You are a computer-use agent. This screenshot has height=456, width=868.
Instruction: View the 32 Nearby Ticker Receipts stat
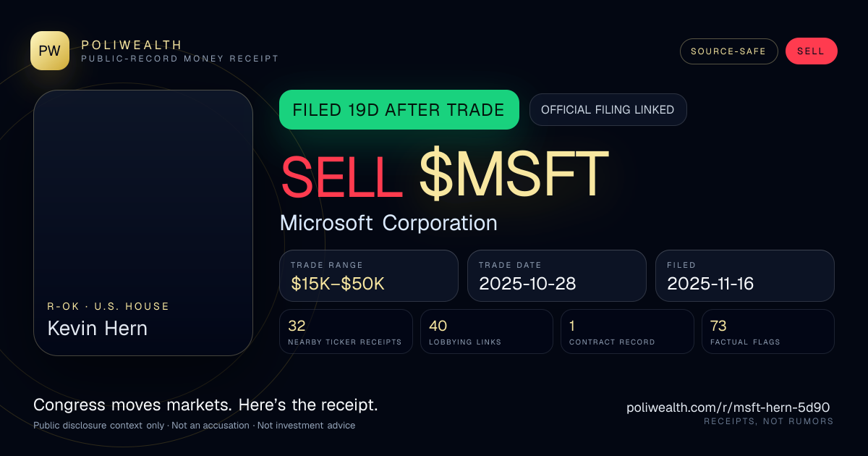point(346,332)
